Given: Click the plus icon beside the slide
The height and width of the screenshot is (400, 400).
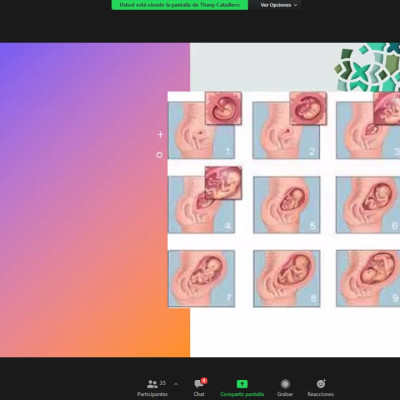Looking at the screenshot, I should click(x=160, y=134).
